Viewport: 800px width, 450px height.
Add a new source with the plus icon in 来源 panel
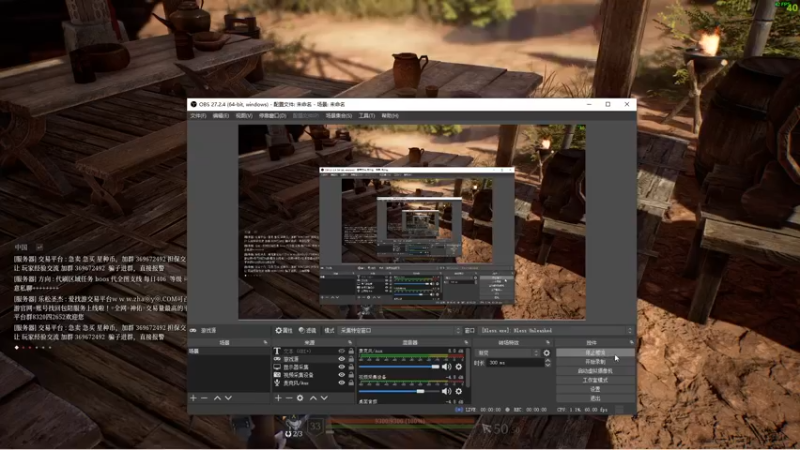point(278,398)
